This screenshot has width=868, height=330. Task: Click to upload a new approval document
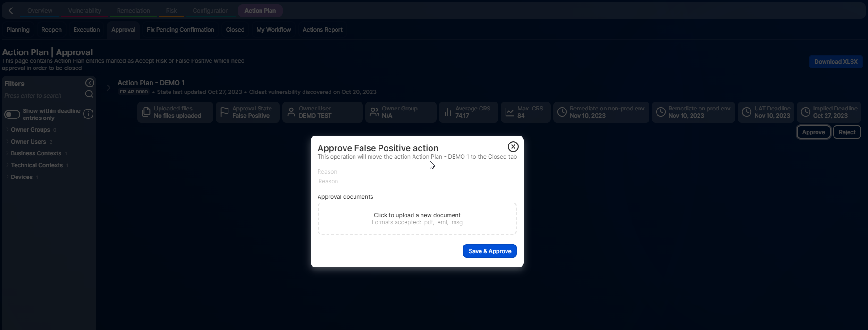click(417, 219)
